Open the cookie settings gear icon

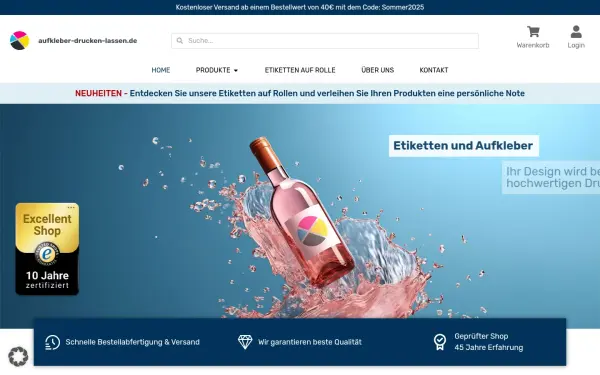click(18, 357)
